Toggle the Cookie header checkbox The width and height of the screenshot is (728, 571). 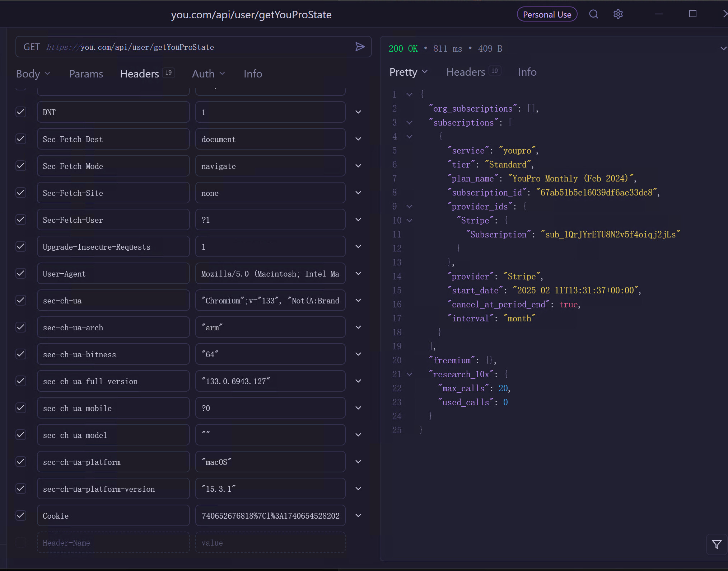pyautogui.click(x=21, y=515)
